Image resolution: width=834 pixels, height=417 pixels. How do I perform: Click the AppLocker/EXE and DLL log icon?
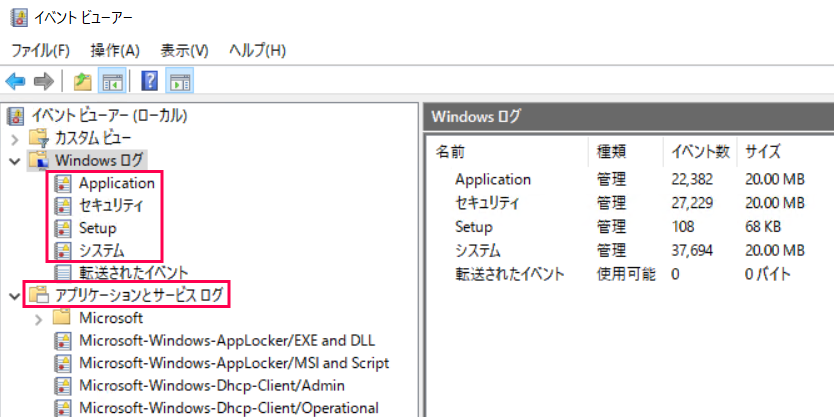(x=63, y=340)
